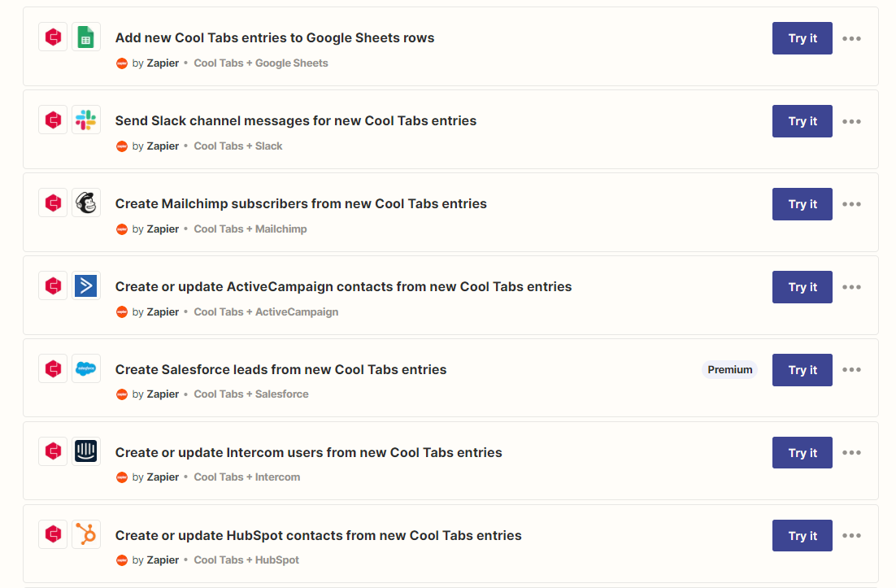This screenshot has height=588, width=896.
Task: Click 'by Zapier' in the ActiveCampaign row
Action: click(x=155, y=311)
